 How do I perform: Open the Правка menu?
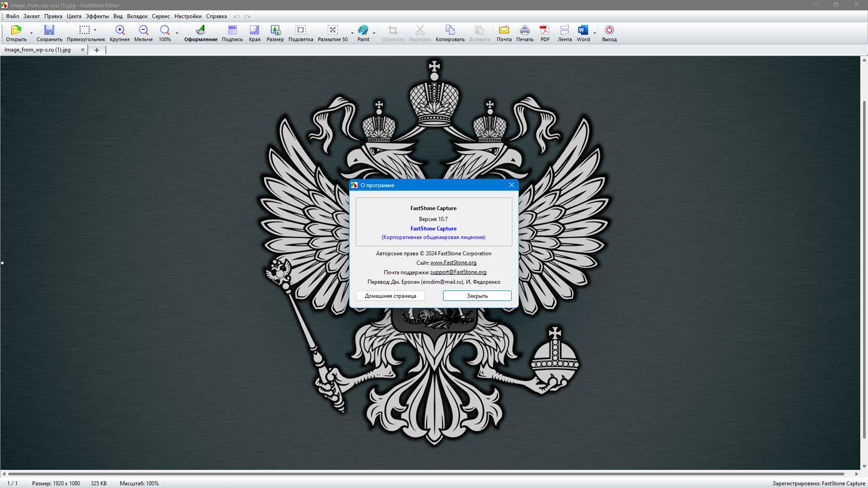tap(53, 16)
